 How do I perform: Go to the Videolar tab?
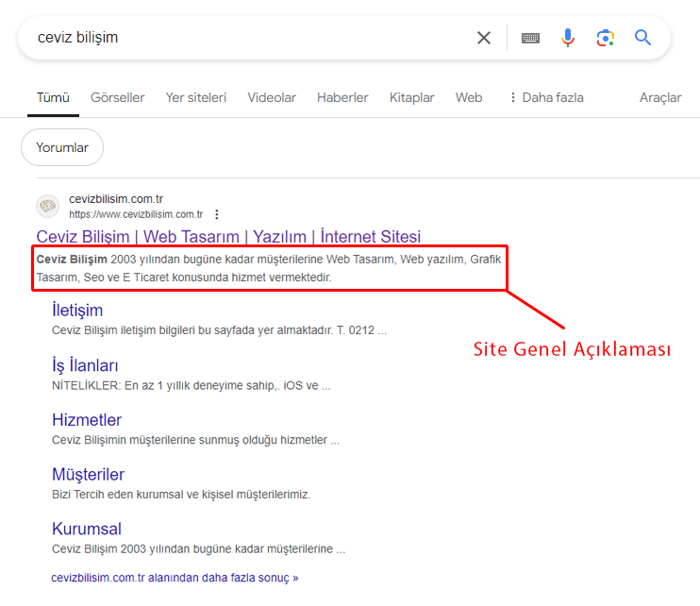pos(272,98)
